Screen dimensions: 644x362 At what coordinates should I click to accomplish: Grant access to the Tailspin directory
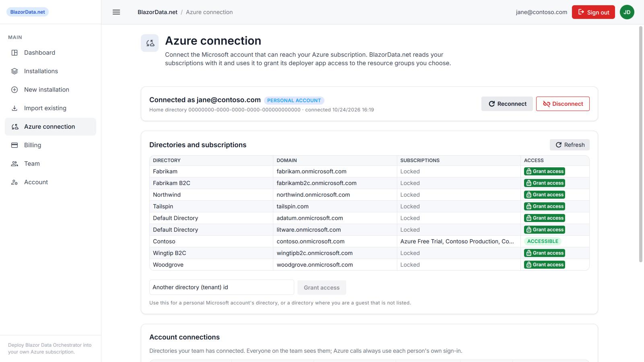(545, 206)
